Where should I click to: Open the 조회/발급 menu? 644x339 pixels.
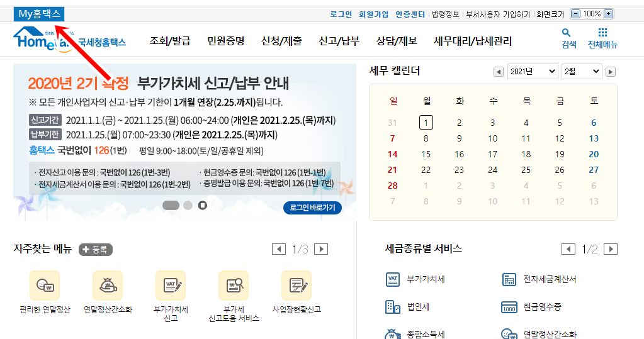[x=170, y=41]
